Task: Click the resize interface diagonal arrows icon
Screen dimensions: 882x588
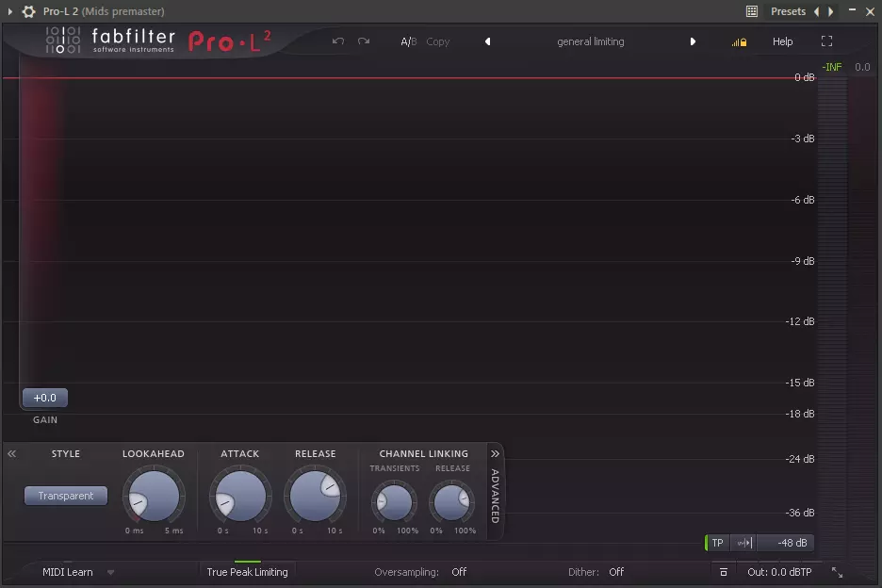Action: pos(837,572)
